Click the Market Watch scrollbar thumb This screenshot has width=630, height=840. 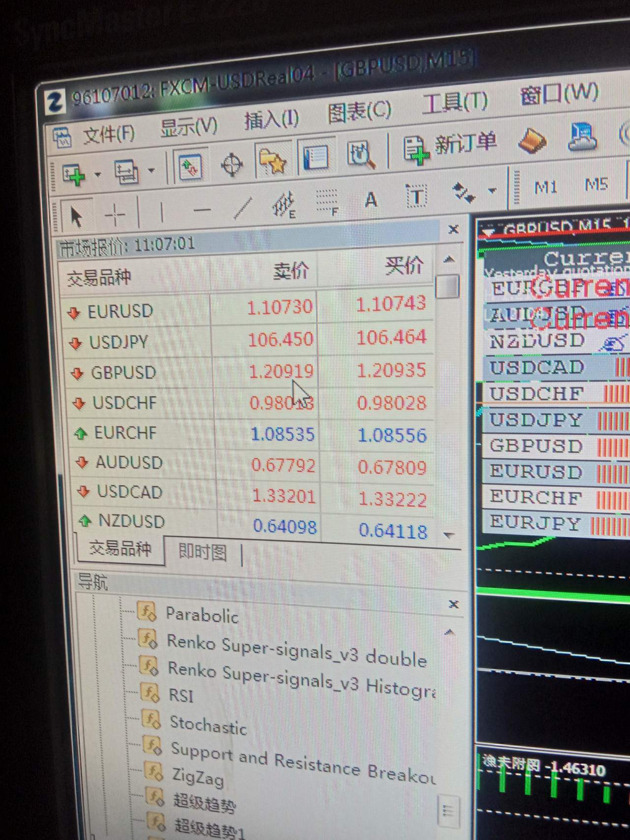point(447,286)
